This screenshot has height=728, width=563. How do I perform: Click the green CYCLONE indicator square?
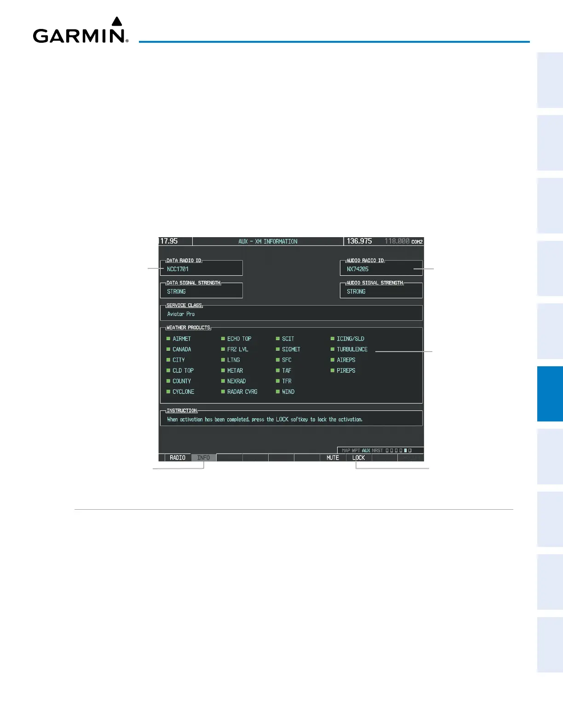(168, 392)
